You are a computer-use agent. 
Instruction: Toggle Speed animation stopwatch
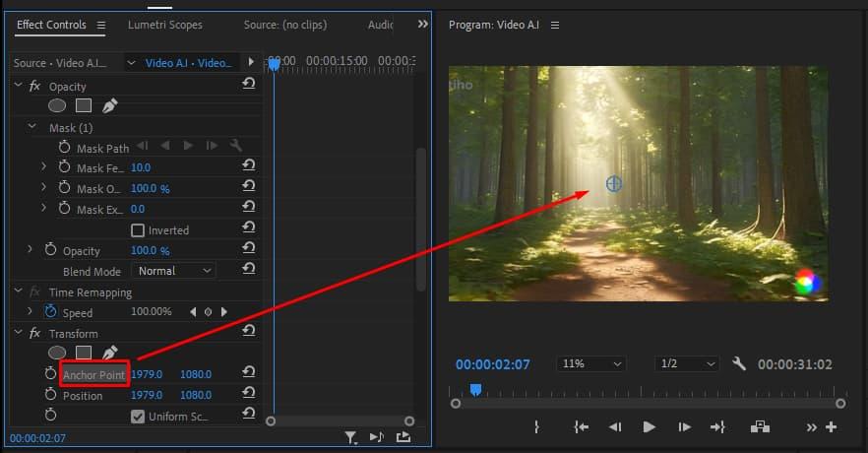click(x=50, y=312)
